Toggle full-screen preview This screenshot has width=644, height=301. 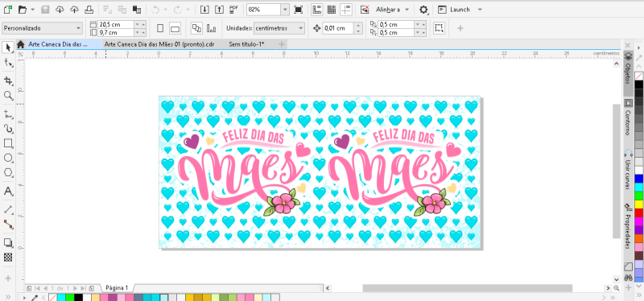tap(299, 10)
